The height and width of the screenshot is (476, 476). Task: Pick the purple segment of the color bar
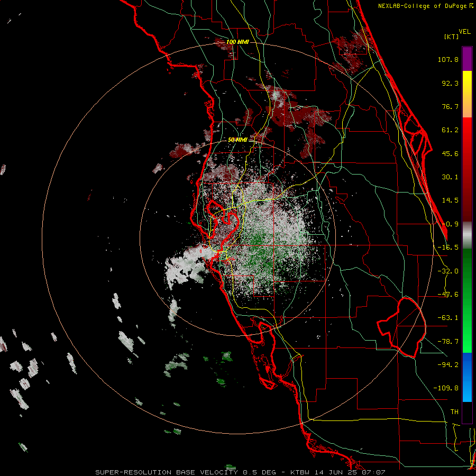(x=467, y=59)
